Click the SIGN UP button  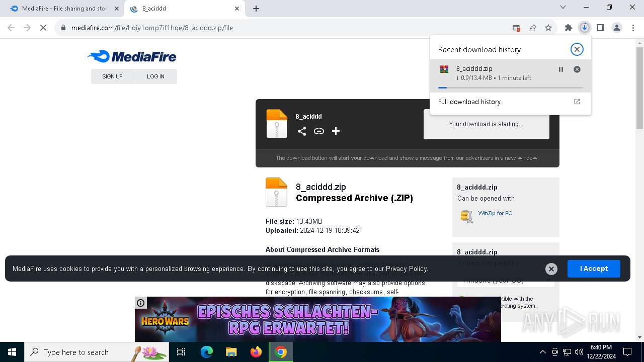(x=112, y=76)
